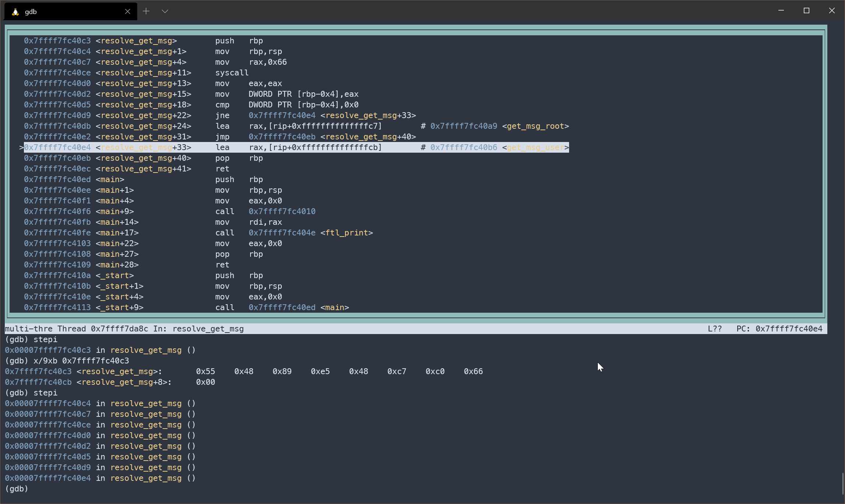This screenshot has width=845, height=504.
Task: Click the jne jump target address
Action: 282,116
